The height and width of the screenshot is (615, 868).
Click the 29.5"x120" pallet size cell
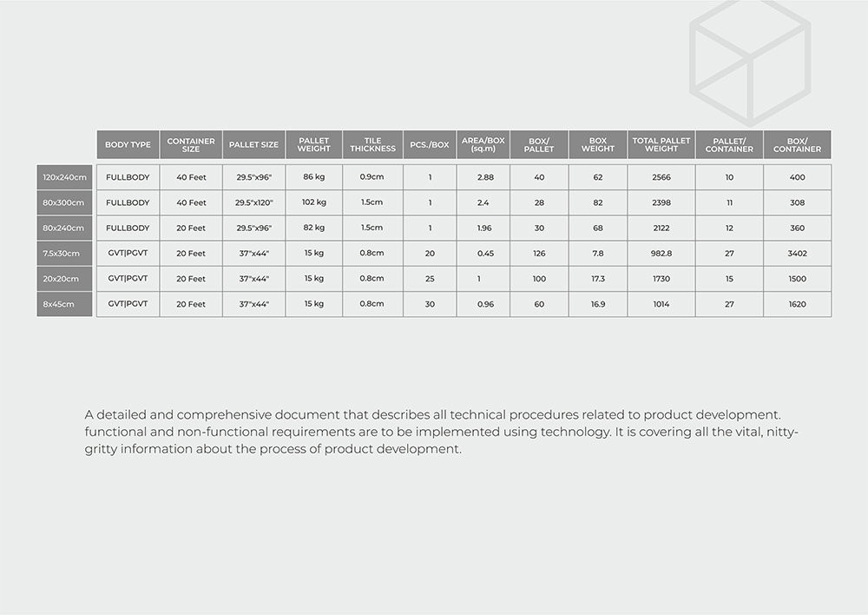point(253,202)
